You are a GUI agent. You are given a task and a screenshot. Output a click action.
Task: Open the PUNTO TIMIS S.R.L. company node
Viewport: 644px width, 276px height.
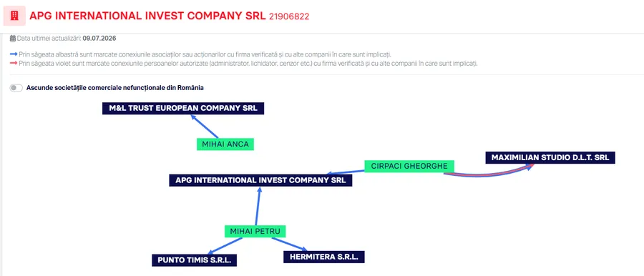point(194,260)
